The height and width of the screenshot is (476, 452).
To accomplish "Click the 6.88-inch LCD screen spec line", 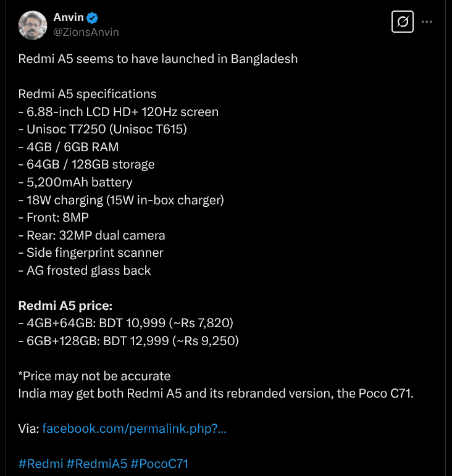I will coord(119,112).
